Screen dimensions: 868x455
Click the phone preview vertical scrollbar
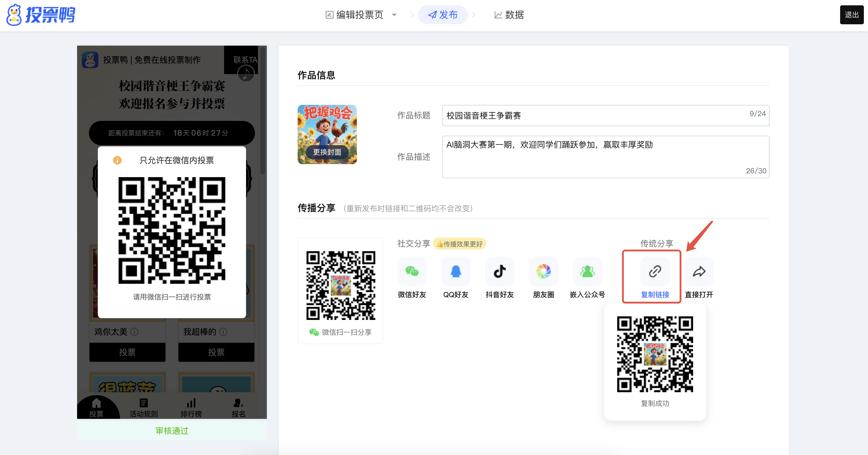(x=262, y=111)
